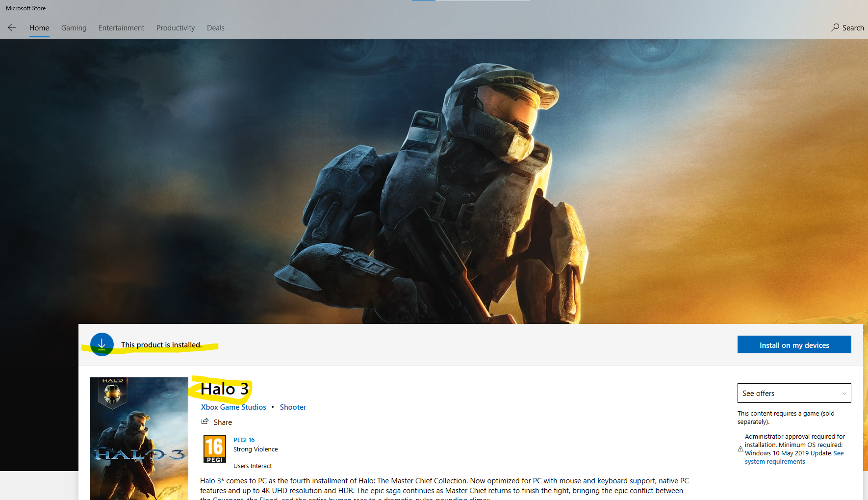
Task: Share the Halo 3 page
Action: pyautogui.click(x=217, y=422)
